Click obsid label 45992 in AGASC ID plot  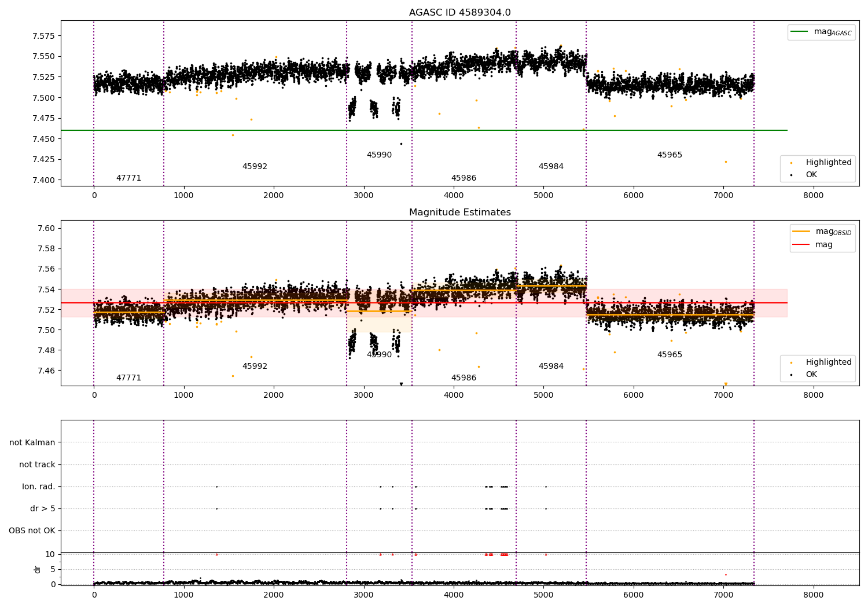pos(255,167)
